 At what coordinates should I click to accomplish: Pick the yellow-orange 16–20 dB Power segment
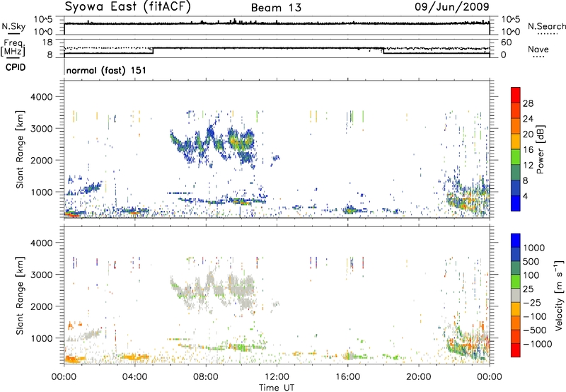(x=516, y=142)
